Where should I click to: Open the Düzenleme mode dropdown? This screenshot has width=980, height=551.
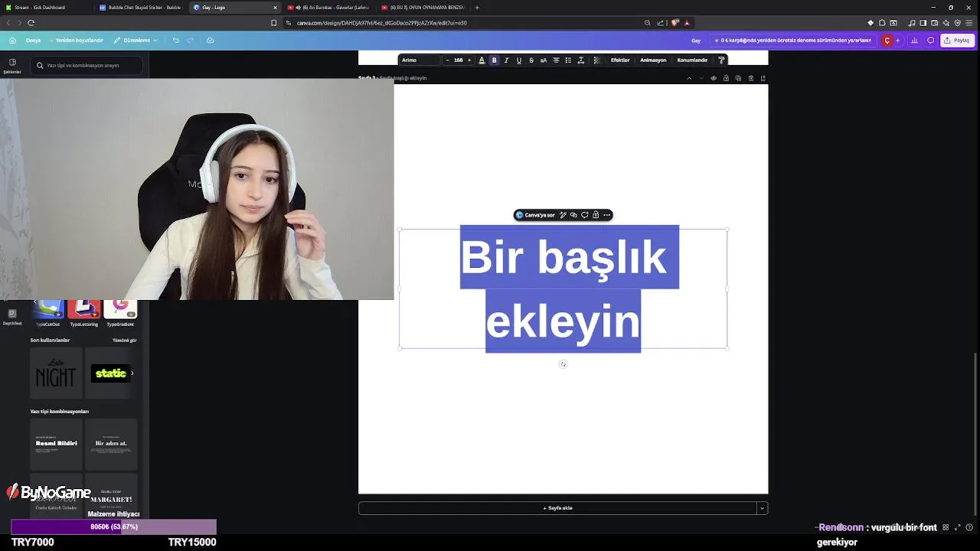[x=136, y=41]
